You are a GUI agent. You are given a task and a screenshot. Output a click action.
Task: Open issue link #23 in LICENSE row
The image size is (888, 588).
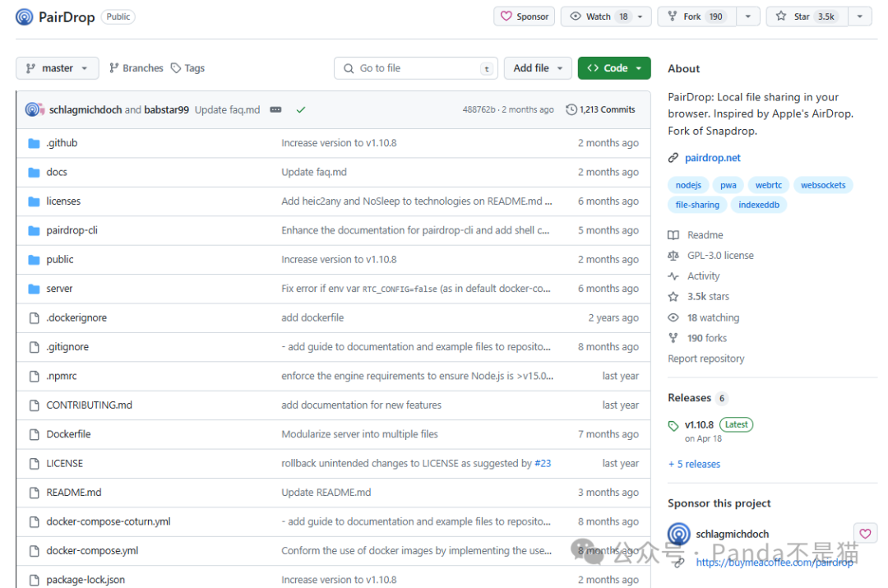[543, 463]
